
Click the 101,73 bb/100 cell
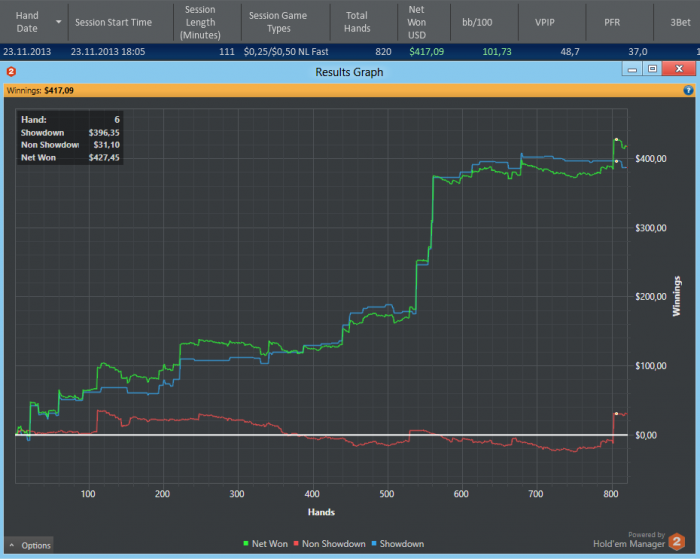[x=497, y=52]
